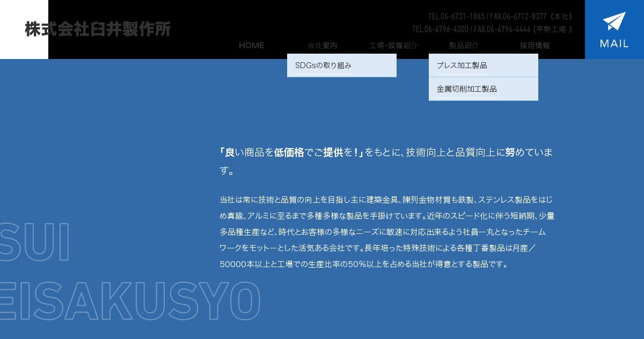Open the 会社案内 menu item

(322, 46)
